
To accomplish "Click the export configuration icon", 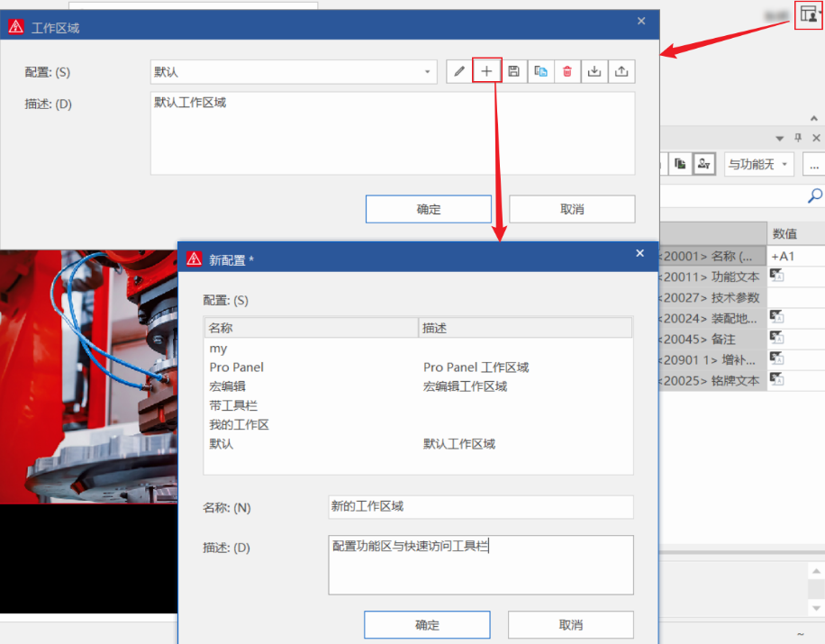I will (621, 72).
